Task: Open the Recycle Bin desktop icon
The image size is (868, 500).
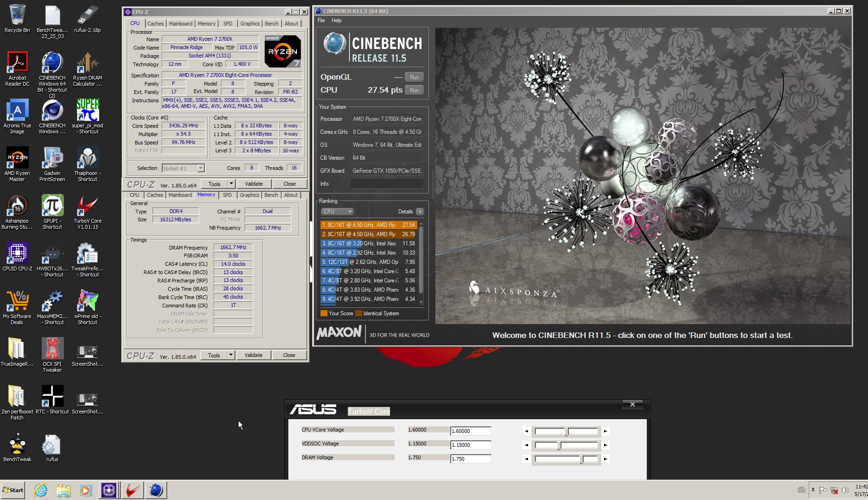Action: click(17, 19)
